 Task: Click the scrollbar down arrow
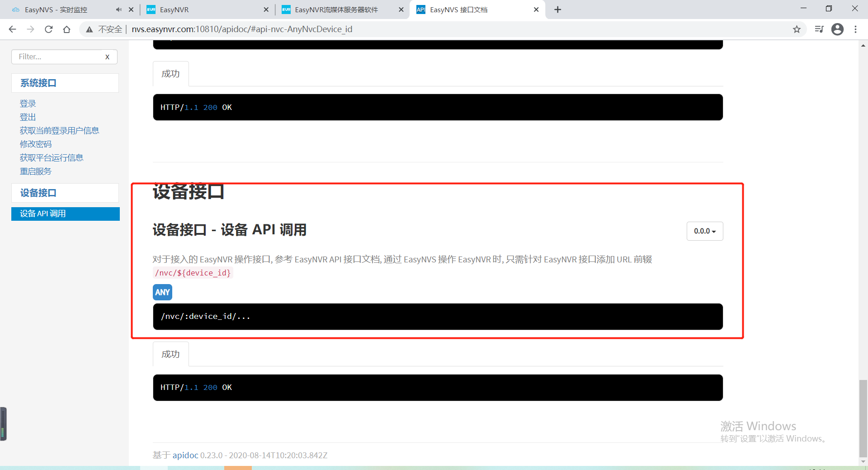point(863,461)
